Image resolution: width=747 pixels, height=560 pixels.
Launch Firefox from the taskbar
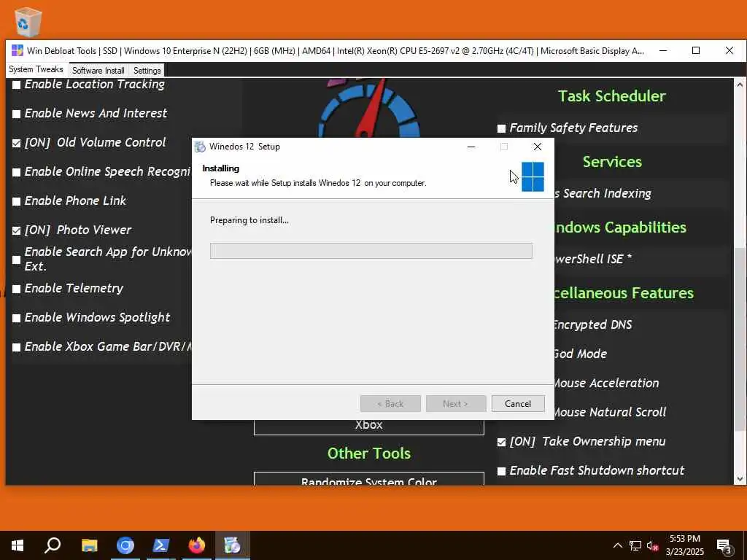[x=197, y=545]
